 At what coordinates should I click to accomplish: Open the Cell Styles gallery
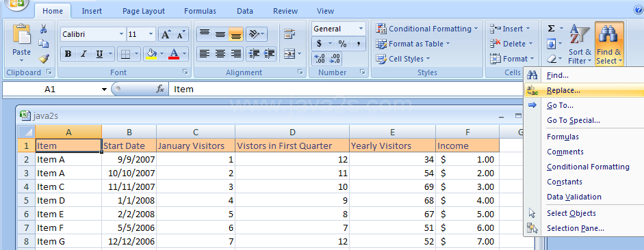(x=403, y=59)
